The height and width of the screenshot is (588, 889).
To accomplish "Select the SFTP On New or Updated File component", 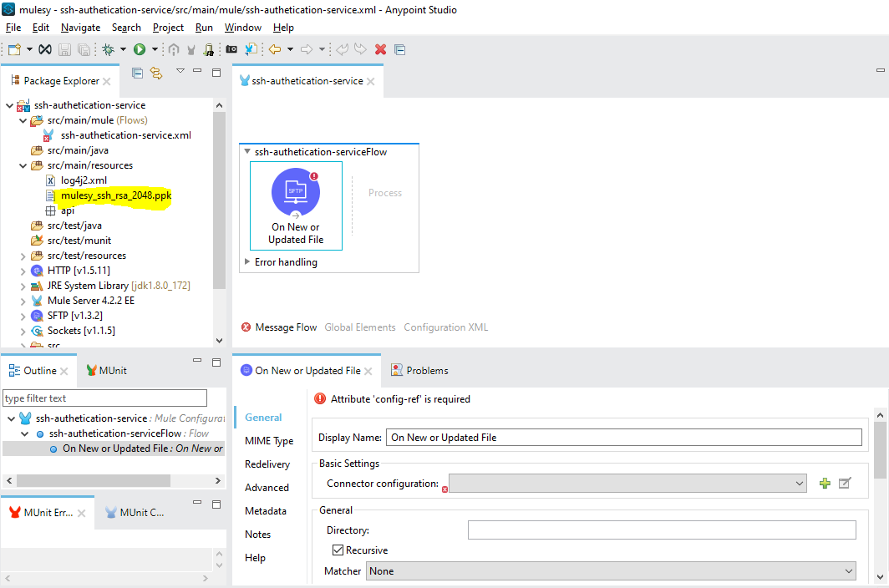I will click(x=296, y=205).
